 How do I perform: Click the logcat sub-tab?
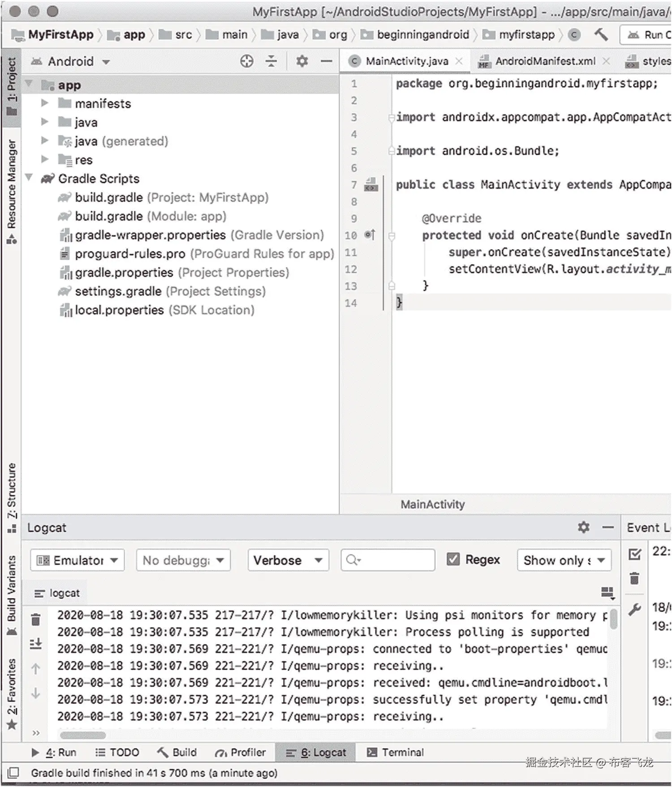point(57,593)
